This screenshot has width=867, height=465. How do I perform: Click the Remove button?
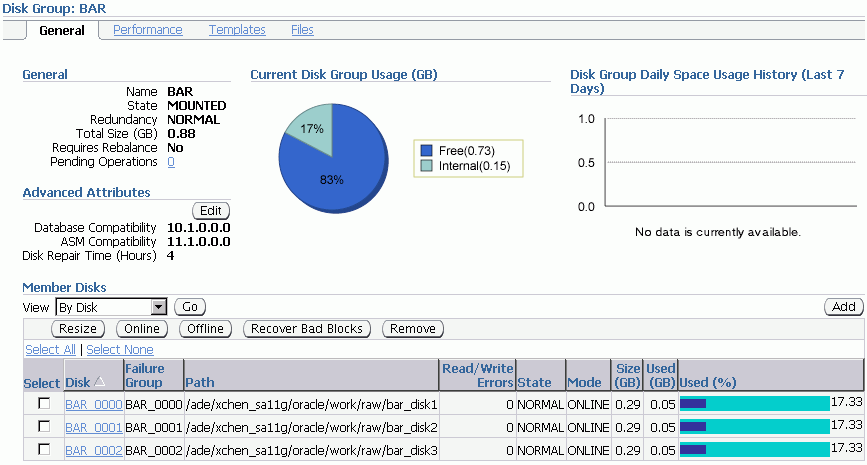[413, 329]
